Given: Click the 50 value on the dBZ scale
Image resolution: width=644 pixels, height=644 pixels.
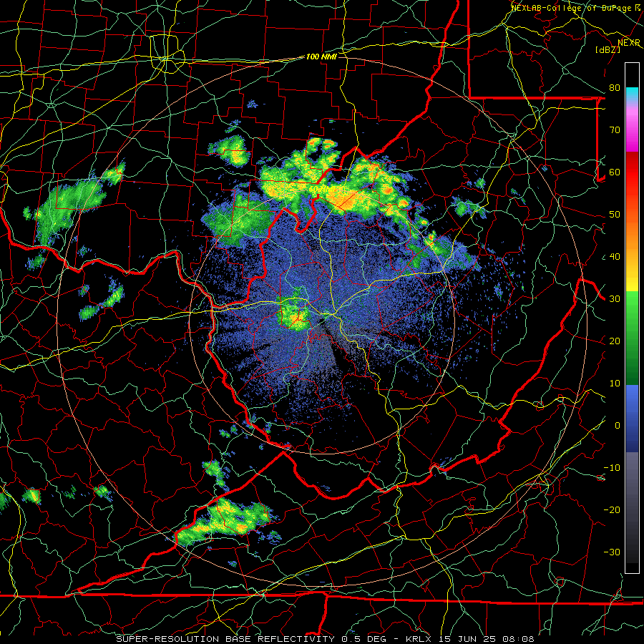Looking at the screenshot, I should coord(615,215).
